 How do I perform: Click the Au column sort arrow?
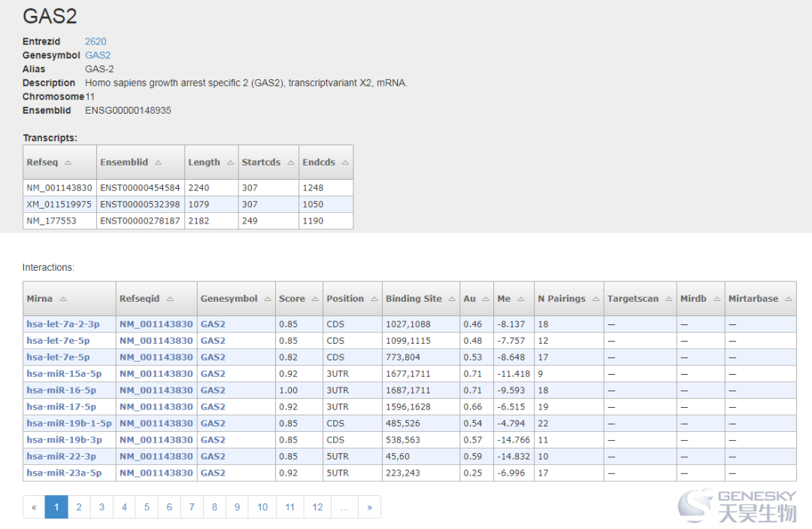pyautogui.click(x=486, y=299)
